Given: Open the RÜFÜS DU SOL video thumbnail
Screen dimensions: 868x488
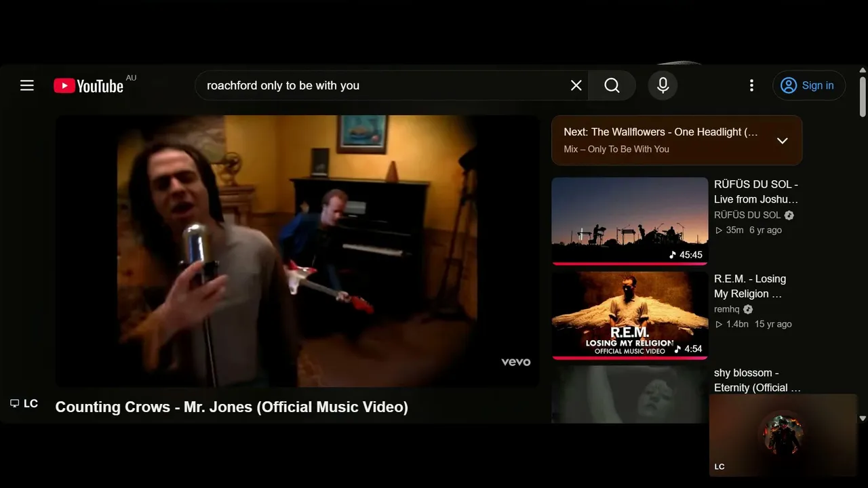Looking at the screenshot, I should point(630,221).
